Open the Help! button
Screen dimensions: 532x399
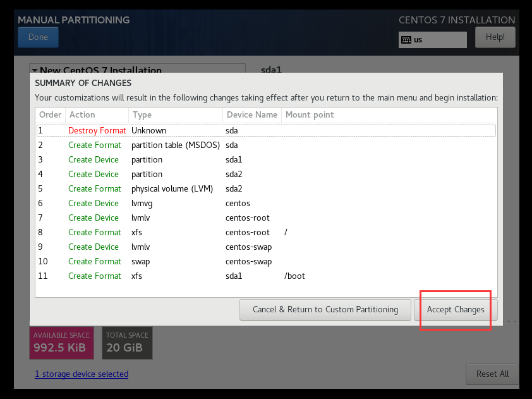pyautogui.click(x=495, y=37)
